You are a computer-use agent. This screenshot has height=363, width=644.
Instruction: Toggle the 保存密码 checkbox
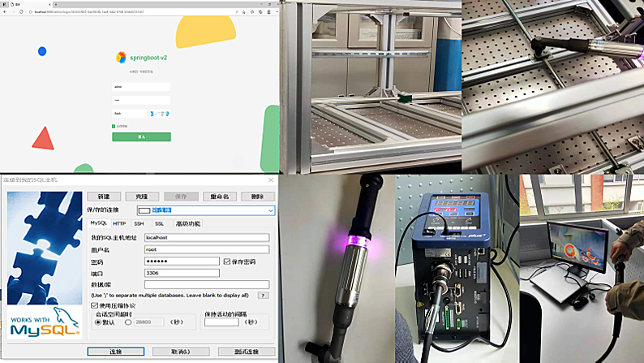[x=227, y=261]
